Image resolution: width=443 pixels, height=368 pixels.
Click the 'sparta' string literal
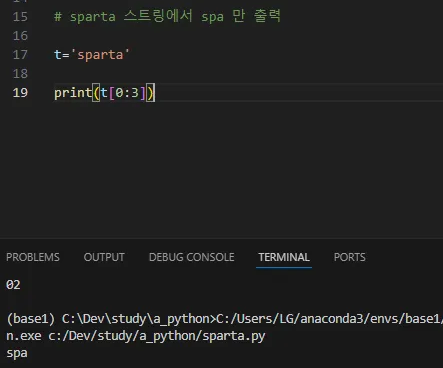click(100, 55)
